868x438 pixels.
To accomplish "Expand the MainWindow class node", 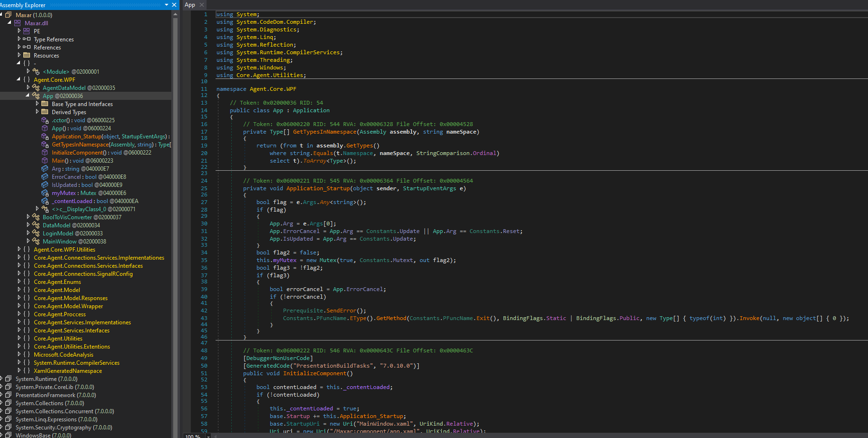I will (28, 241).
